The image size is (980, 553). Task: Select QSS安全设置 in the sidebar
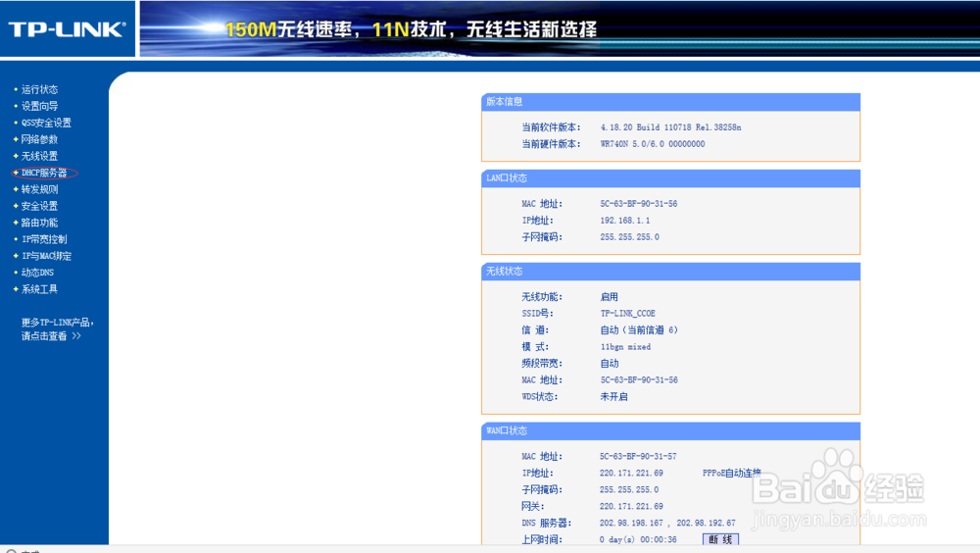[46, 123]
